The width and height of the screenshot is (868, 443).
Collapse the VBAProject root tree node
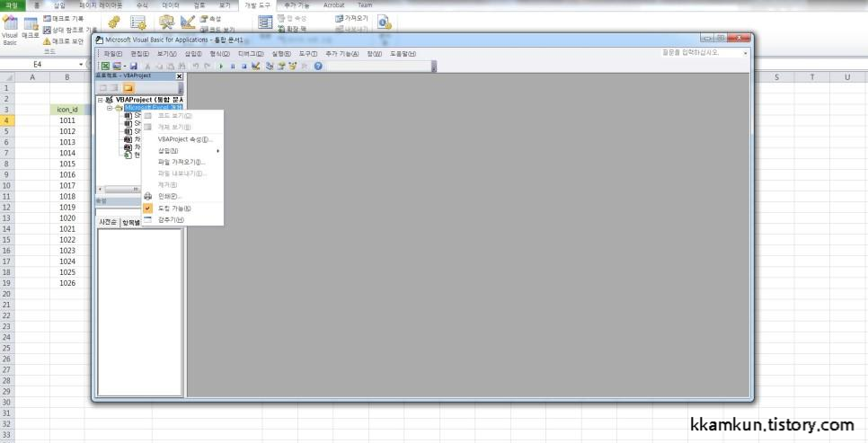pyautogui.click(x=101, y=100)
